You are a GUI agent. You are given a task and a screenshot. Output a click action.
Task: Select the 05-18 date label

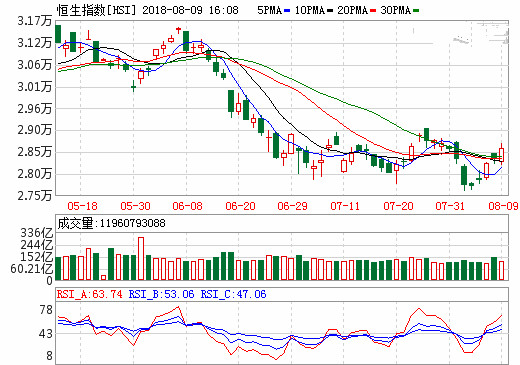click(82, 206)
